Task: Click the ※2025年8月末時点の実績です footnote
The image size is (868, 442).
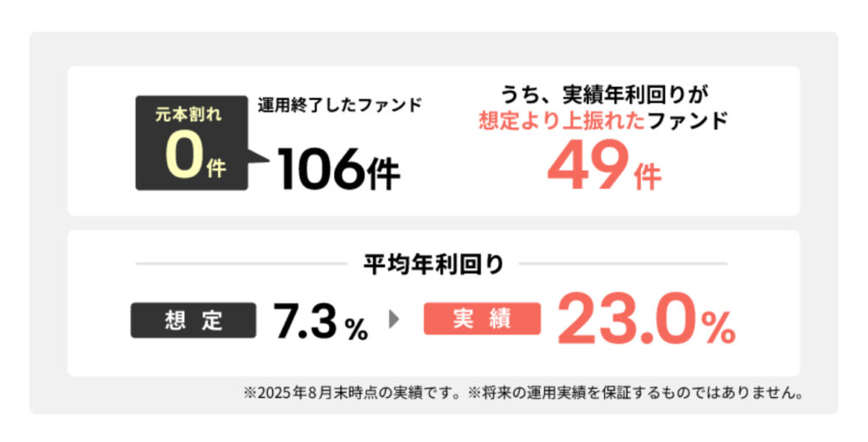Action: [x=354, y=394]
